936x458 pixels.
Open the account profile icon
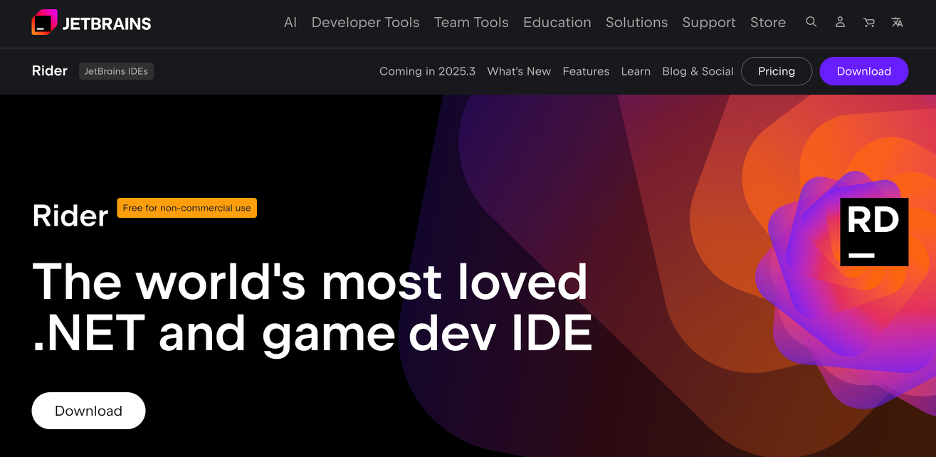840,22
